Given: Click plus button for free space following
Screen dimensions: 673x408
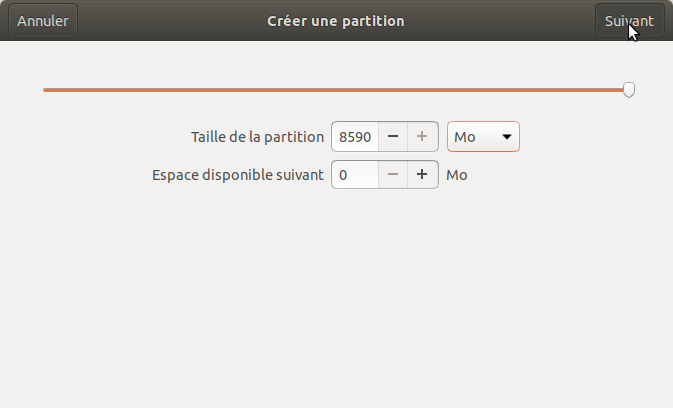Looking at the screenshot, I should pyautogui.click(x=423, y=175).
